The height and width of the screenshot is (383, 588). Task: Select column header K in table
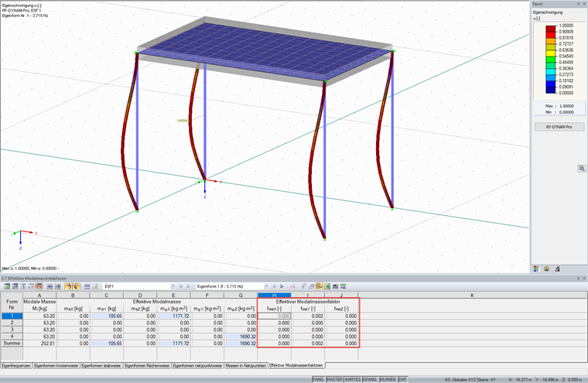(x=472, y=296)
